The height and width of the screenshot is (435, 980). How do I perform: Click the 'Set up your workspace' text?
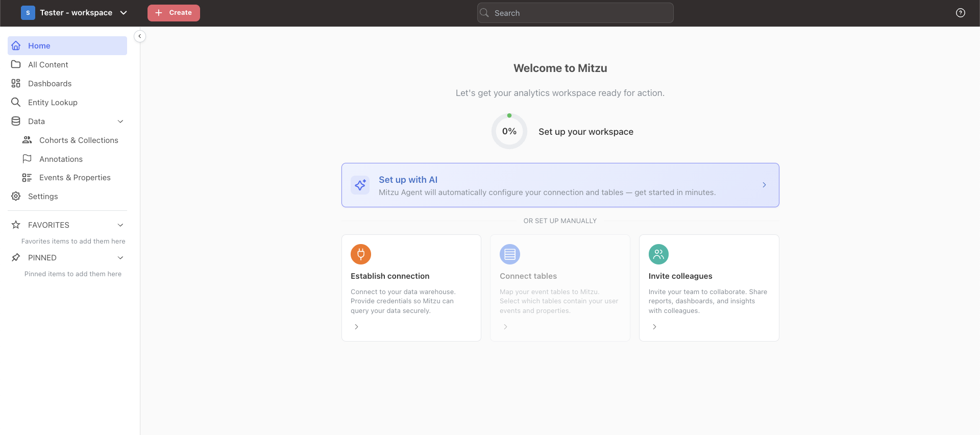click(x=586, y=132)
